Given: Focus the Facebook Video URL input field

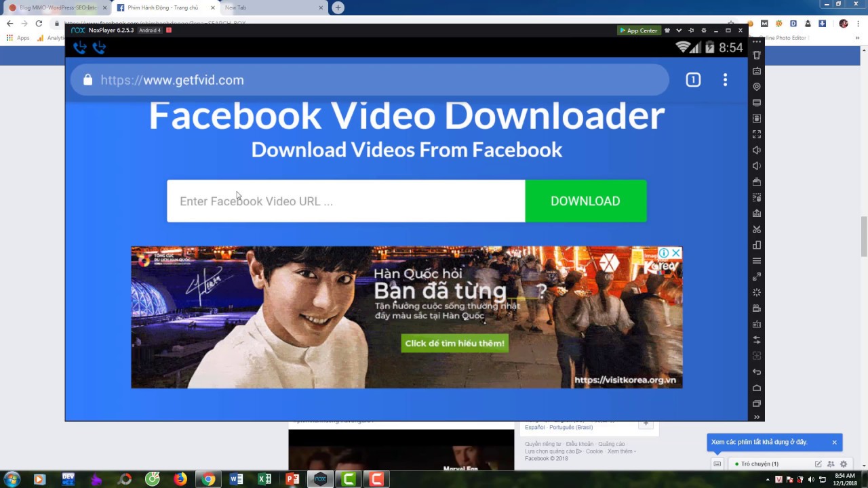Looking at the screenshot, I should 346,201.
